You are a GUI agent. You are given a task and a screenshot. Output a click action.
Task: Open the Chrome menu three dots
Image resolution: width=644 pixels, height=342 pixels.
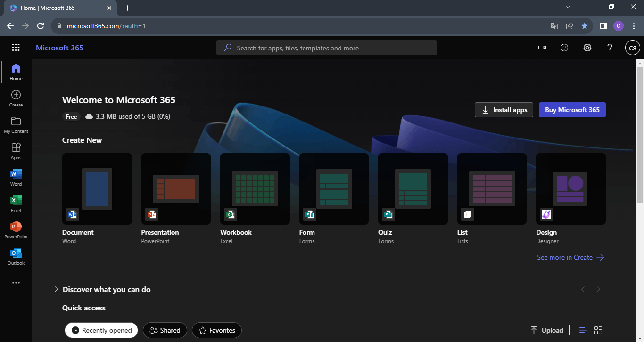(x=633, y=26)
